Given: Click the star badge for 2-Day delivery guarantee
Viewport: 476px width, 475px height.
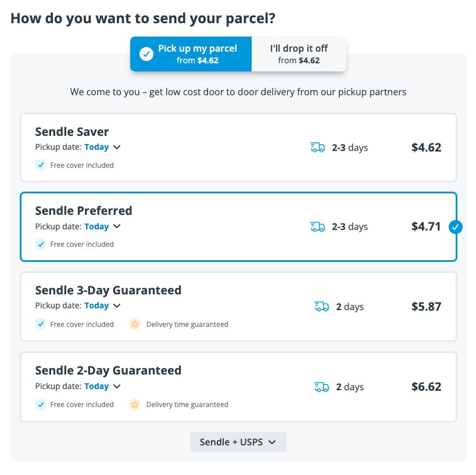Looking at the screenshot, I should (x=135, y=404).
